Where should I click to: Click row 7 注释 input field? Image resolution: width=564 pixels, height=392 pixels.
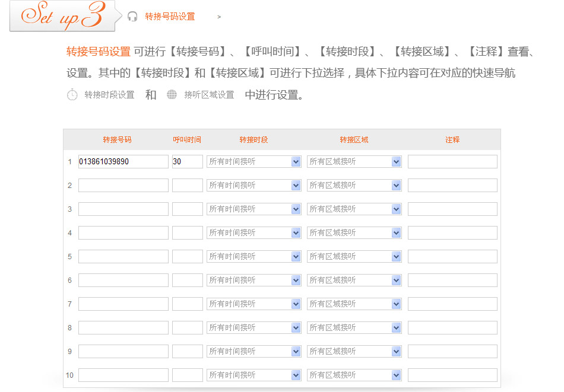click(x=452, y=304)
